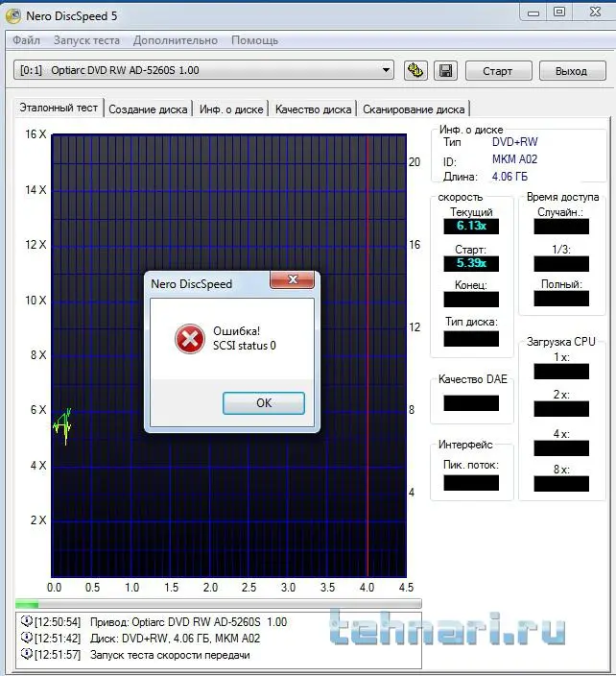The height and width of the screenshot is (676, 616).
Task: Click the disc type value DVD+RW
Action: [x=514, y=142]
